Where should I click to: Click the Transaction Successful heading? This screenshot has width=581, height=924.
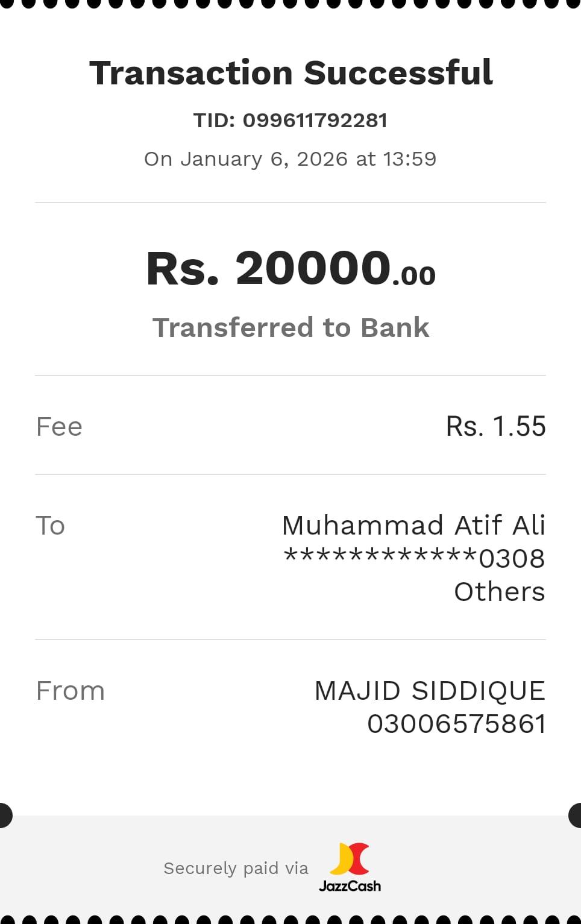pyautogui.click(x=290, y=73)
